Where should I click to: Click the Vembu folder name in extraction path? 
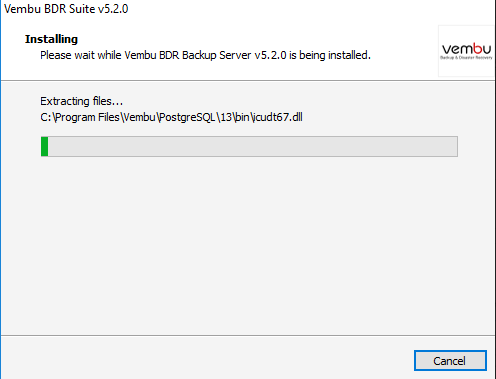(140, 117)
